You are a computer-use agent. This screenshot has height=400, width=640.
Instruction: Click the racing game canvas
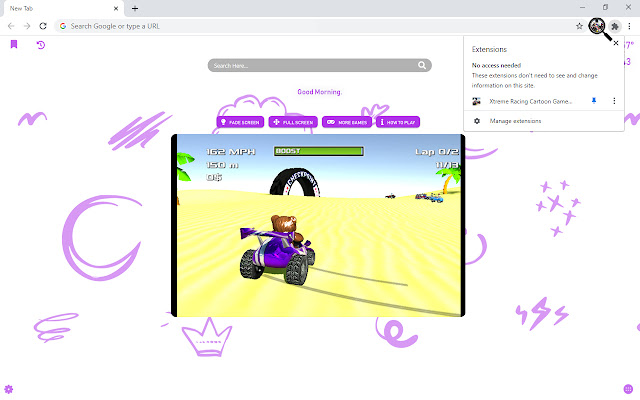(318, 225)
